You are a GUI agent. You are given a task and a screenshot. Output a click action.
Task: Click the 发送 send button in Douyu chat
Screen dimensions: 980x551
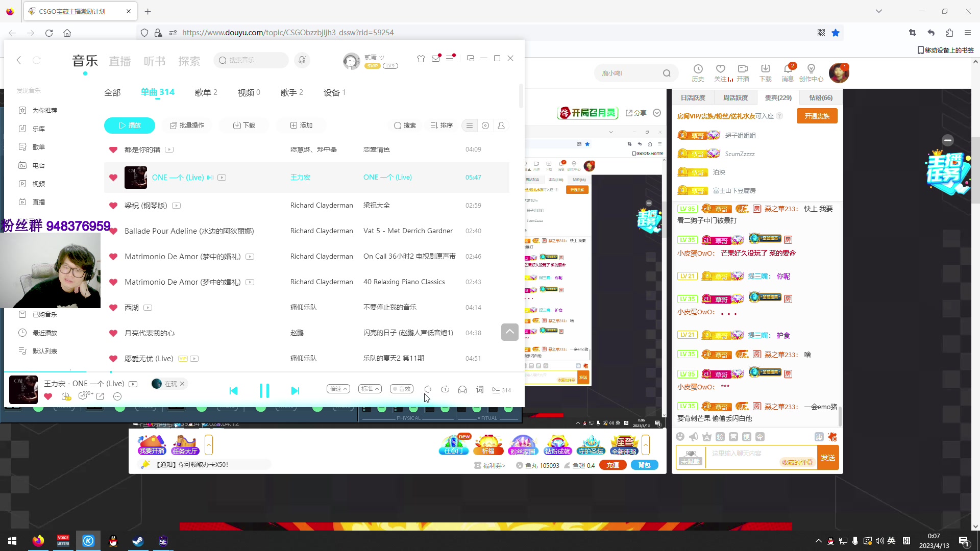(x=828, y=458)
